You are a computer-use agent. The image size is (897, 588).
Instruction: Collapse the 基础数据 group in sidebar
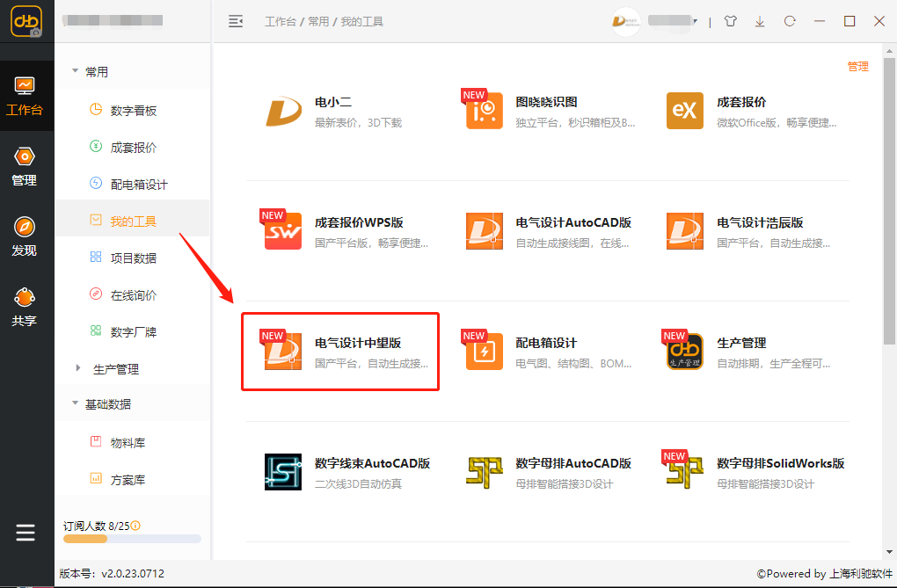75,403
